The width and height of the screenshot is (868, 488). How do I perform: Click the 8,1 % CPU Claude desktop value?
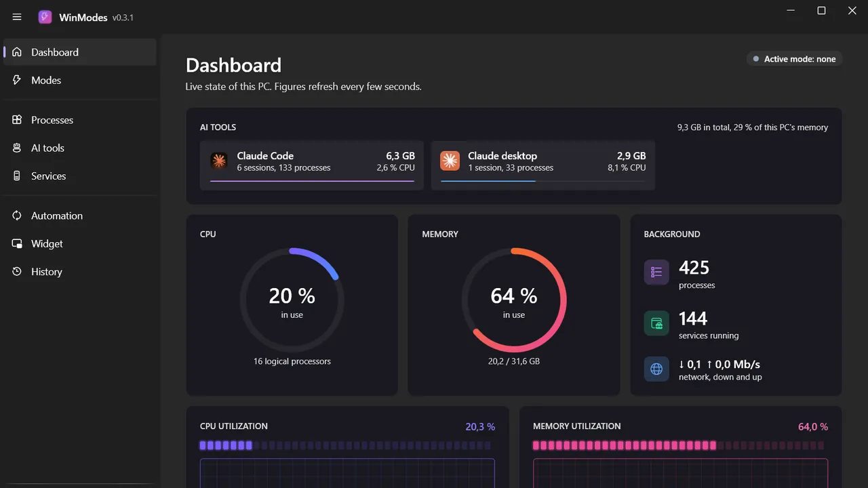pos(627,167)
